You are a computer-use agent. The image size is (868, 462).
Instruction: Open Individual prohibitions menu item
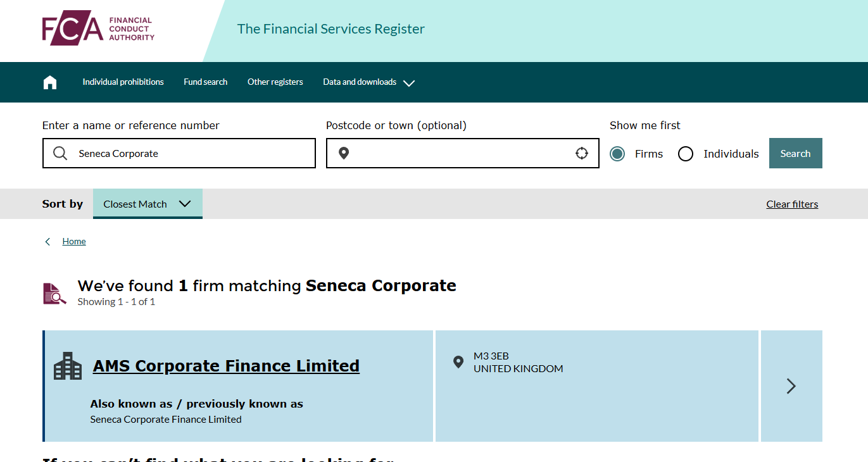coord(123,82)
